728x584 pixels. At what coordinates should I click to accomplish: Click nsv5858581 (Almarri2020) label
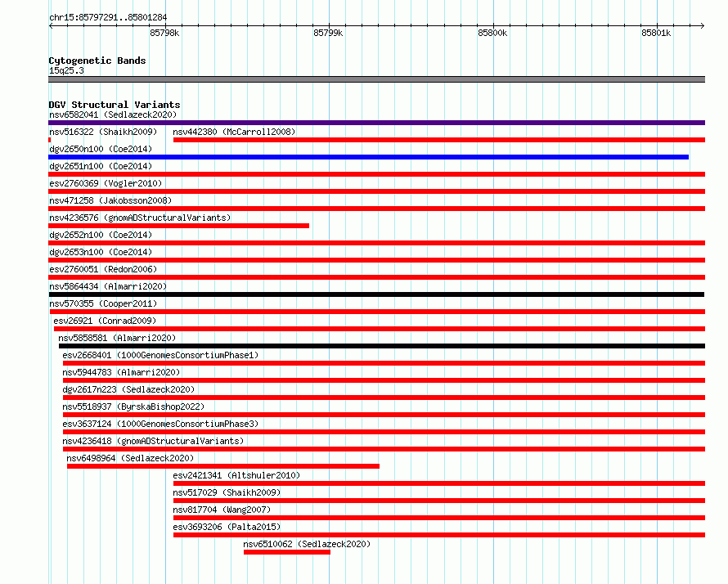click(x=117, y=338)
